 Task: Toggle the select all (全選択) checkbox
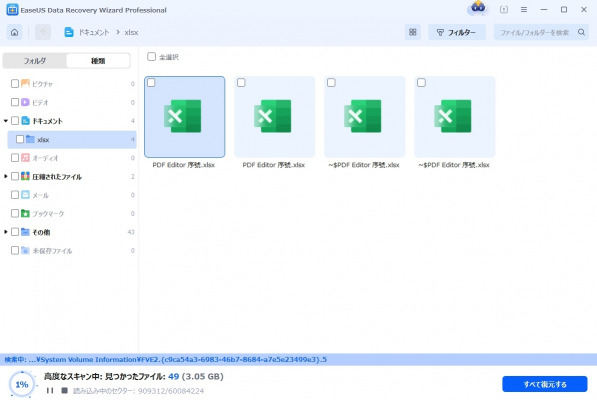(152, 57)
